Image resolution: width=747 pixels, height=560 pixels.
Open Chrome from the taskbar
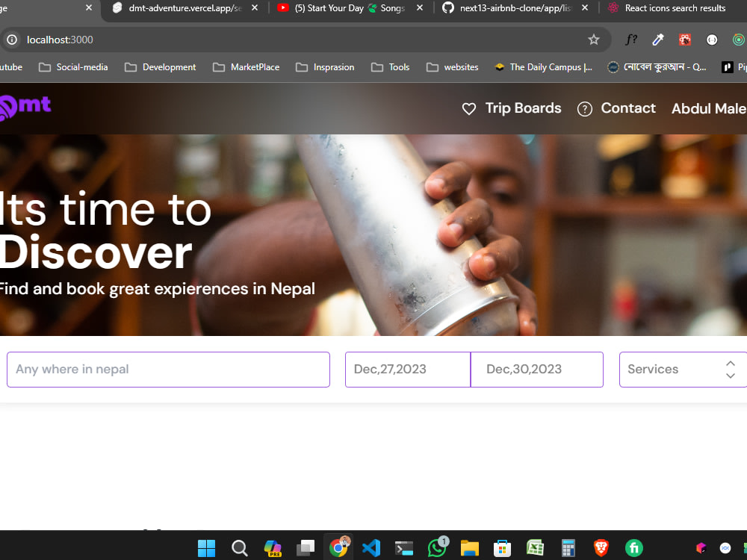click(x=338, y=547)
